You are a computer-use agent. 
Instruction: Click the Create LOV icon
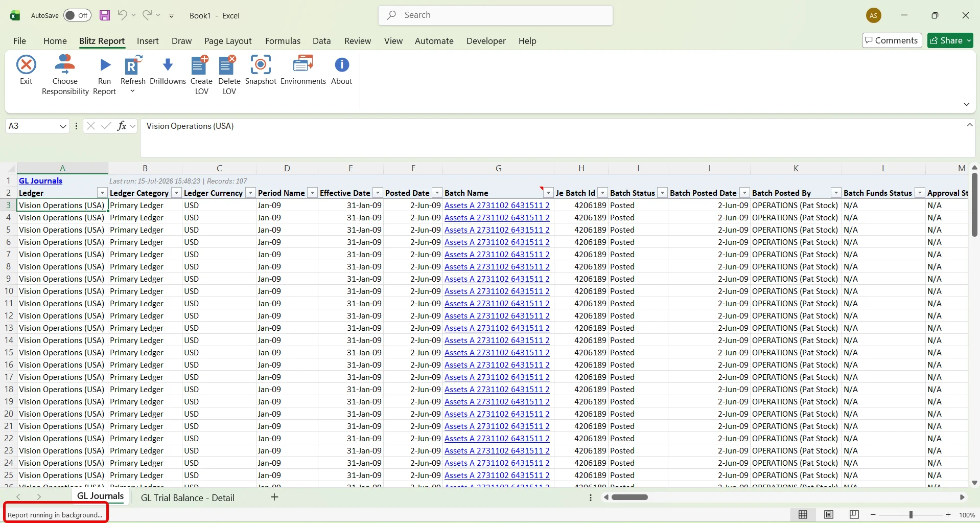pyautogui.click(x=200, y=65)
